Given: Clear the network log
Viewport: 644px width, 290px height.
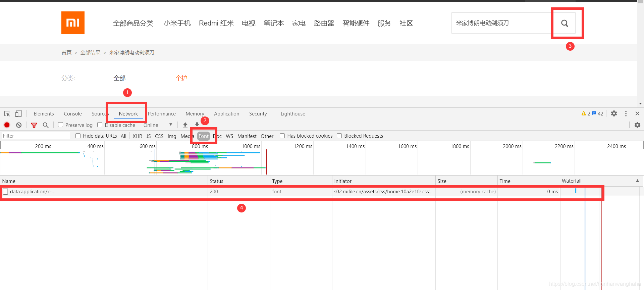Looking at the screenshot, I should [19, 125].
